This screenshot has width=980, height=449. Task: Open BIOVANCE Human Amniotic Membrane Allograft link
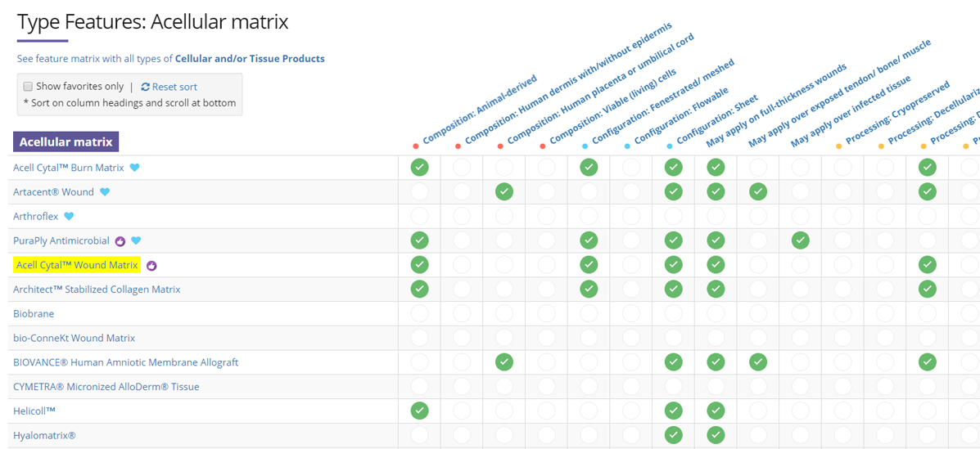(125, 362)
